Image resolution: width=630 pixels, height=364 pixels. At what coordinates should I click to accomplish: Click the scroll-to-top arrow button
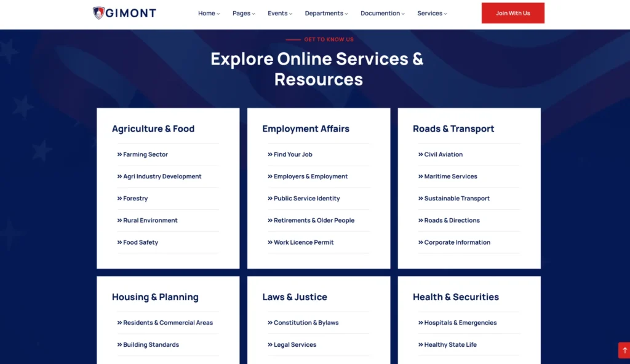[x=624, y=350]
